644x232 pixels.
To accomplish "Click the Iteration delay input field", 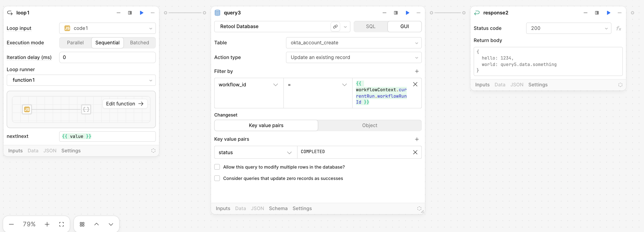I will pyautogui.click(x=107, y=57).
